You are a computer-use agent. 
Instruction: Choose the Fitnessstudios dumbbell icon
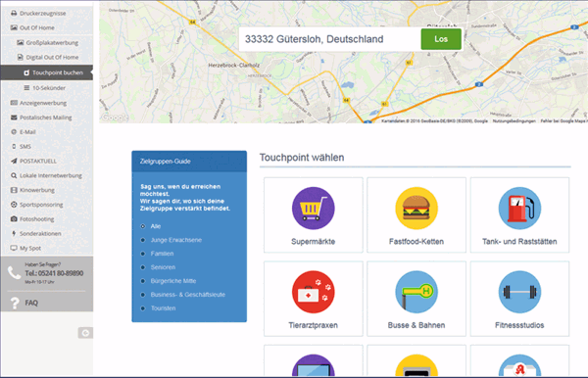click(519, 292)
